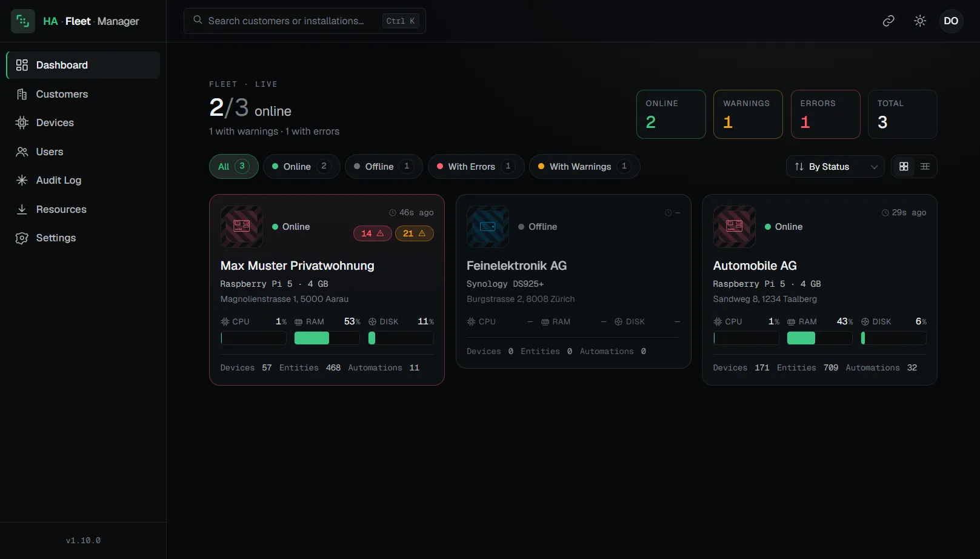Click the Dashboard grid icon

(22, 65)
